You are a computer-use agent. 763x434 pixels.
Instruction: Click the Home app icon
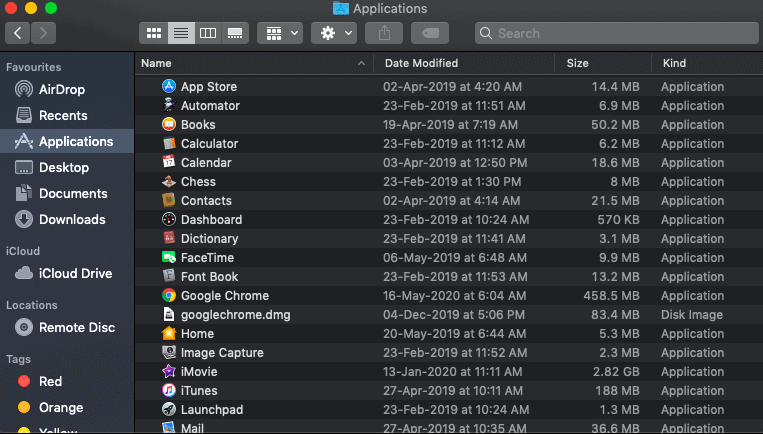(168, 333)
